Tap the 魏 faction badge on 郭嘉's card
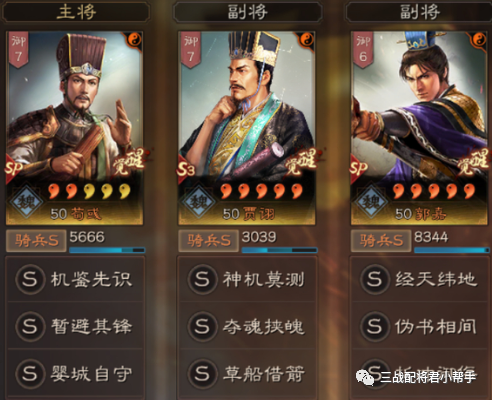This screenshot has width=492, height=400. click(x=371, y=202)
